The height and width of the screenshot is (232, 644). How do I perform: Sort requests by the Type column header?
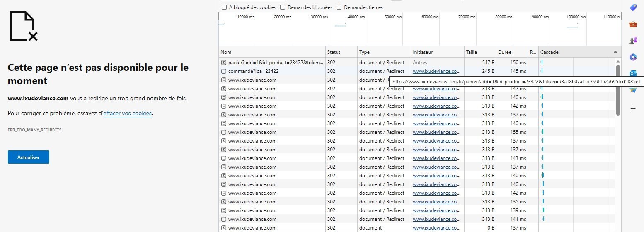pos(384,52)
